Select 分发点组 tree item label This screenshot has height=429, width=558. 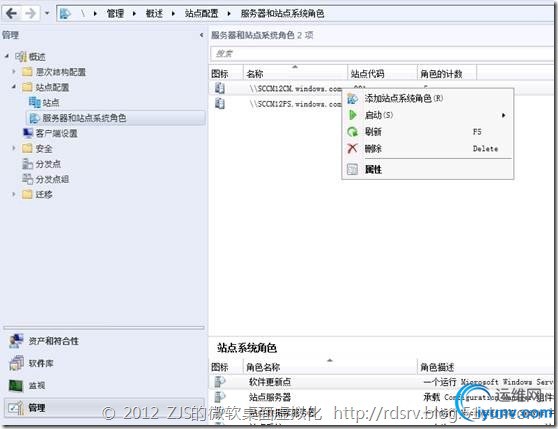(52, 179)
